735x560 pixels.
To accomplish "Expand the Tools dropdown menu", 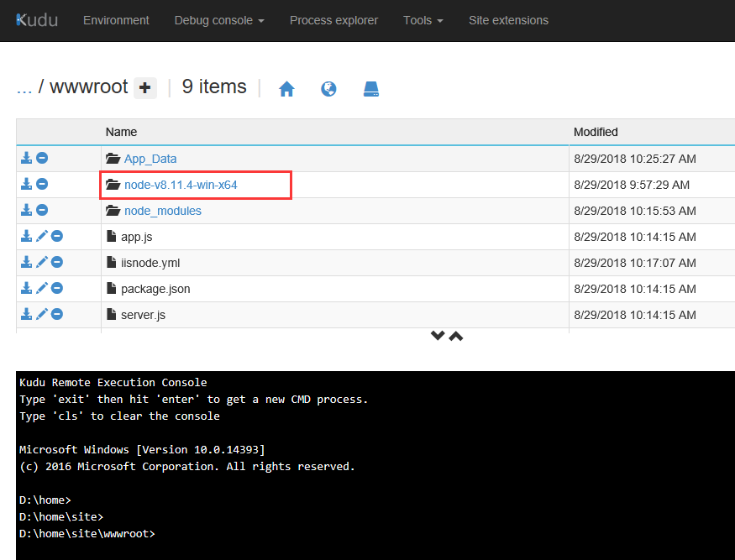I will pos(423,20).
